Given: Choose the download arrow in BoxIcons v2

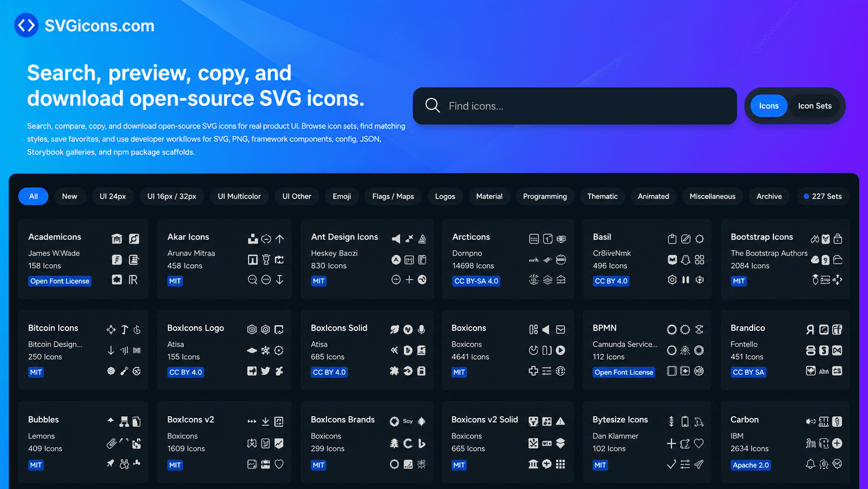Looking at the screenshot, I should point(266,421).
